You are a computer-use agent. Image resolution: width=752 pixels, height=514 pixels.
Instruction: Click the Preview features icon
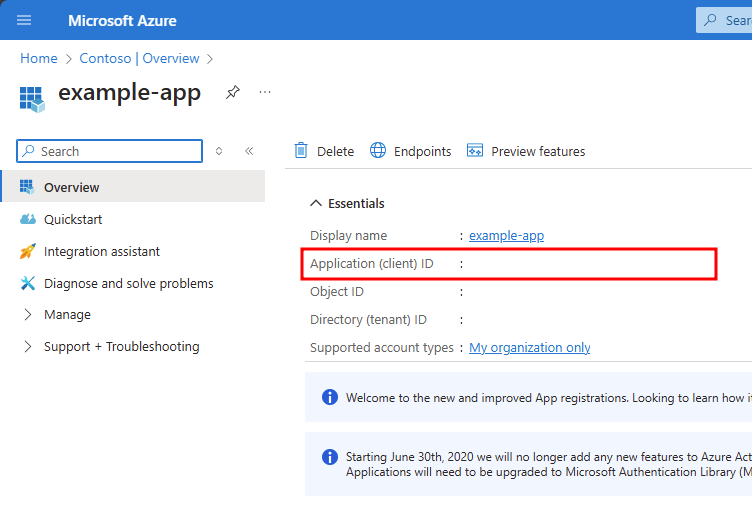click(475, 151)
